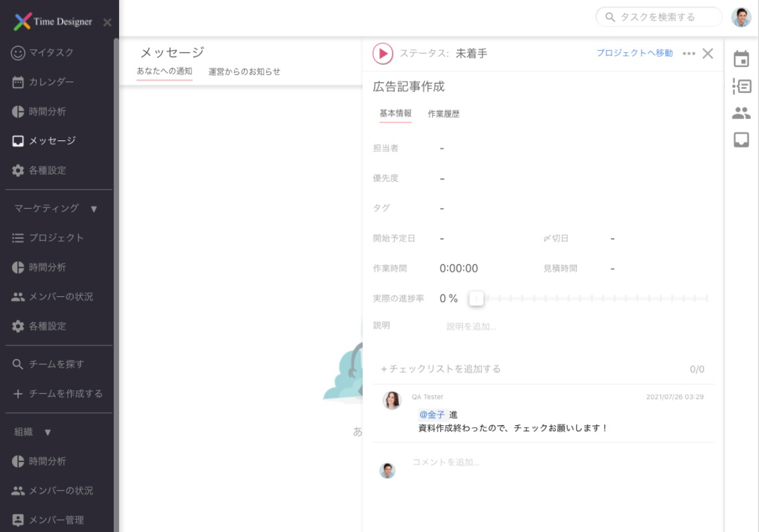This screenshot has width=760, height=532.
Task: Switch to the 作業履歴 tab
Action: (x=445, y=114)
